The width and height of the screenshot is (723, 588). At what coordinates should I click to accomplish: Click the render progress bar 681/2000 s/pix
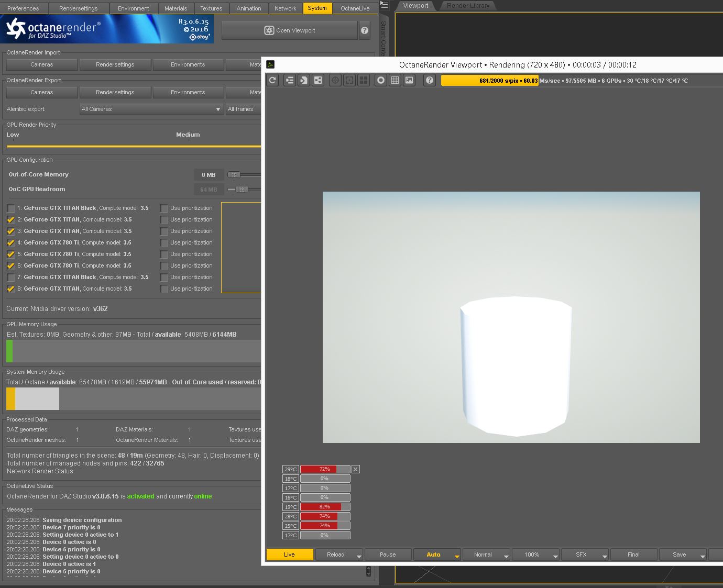point(489,80)
